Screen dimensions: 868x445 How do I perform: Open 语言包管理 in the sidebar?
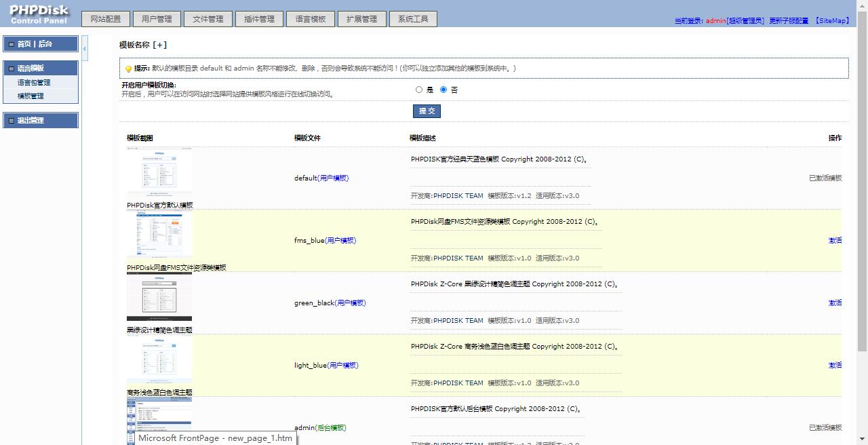34,83
